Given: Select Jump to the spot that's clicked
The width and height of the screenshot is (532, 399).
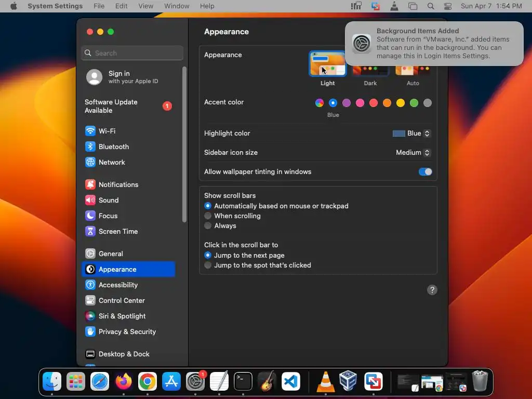Looking at the screenshot, I should (x=208, y=265).
